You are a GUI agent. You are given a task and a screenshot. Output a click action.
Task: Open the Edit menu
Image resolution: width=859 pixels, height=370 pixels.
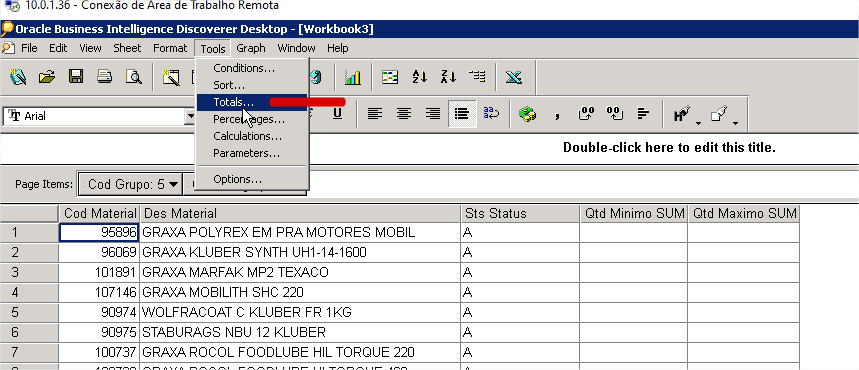[58, 48]
